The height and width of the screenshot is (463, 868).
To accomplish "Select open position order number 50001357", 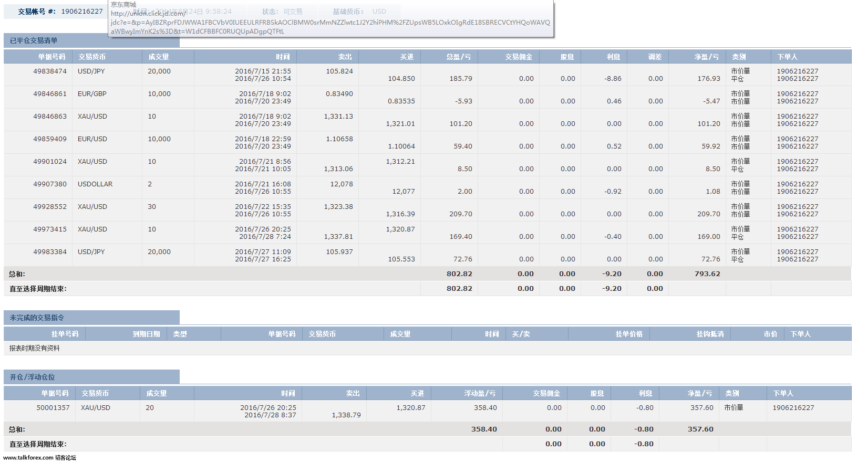I will [53, 408].
